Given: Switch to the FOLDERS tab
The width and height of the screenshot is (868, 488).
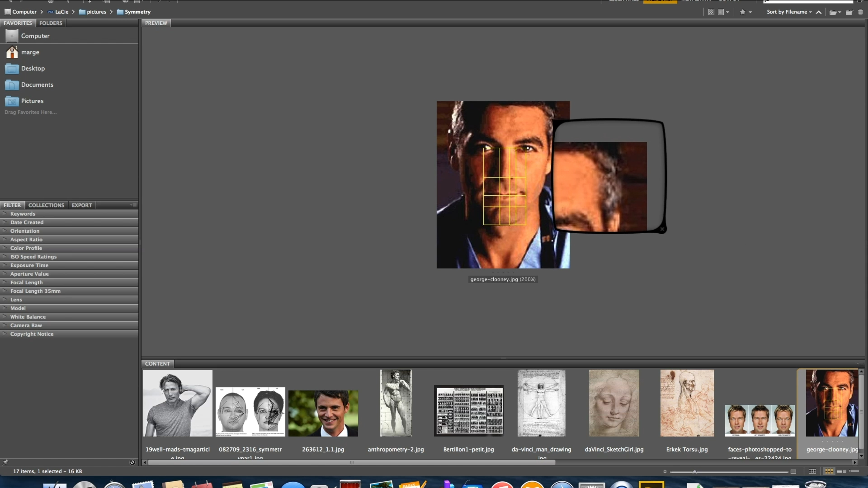Looking at the screenshot, I should 51,23.
